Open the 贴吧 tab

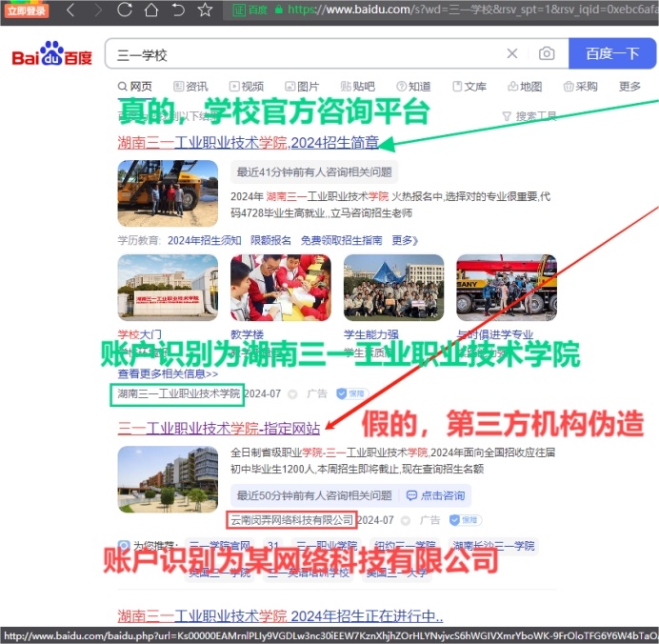(x=358, y=87)
